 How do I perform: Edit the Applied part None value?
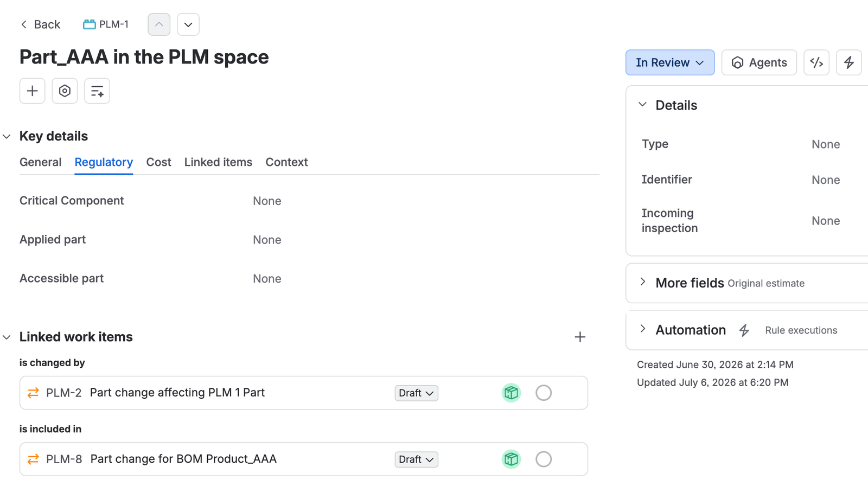267,240
